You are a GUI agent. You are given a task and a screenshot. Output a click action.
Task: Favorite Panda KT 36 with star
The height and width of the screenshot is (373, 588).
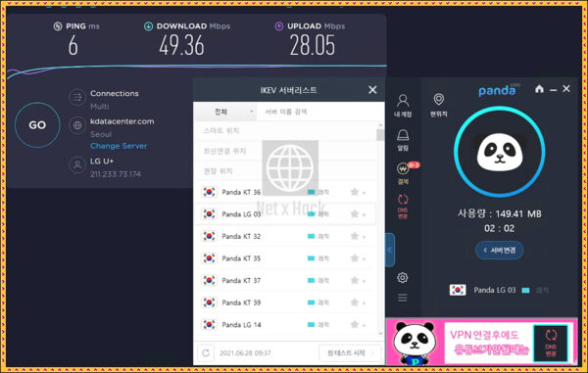click(355, 192)
